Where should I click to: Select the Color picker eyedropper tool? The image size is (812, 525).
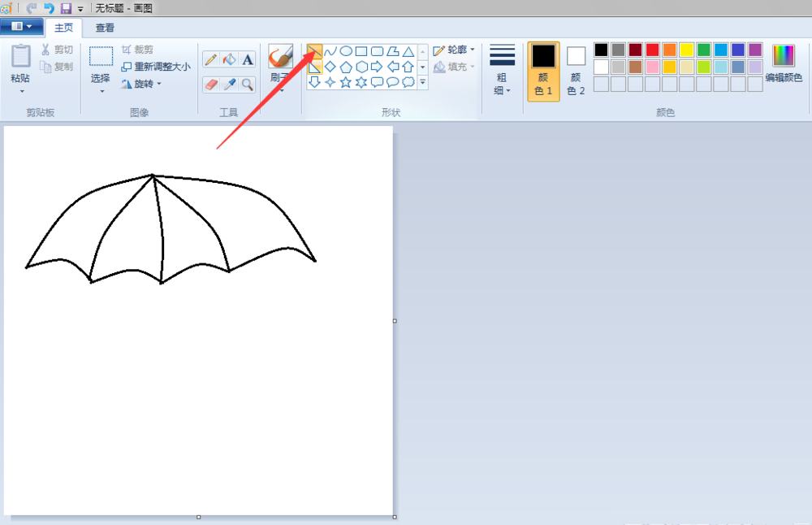(229, 84)
